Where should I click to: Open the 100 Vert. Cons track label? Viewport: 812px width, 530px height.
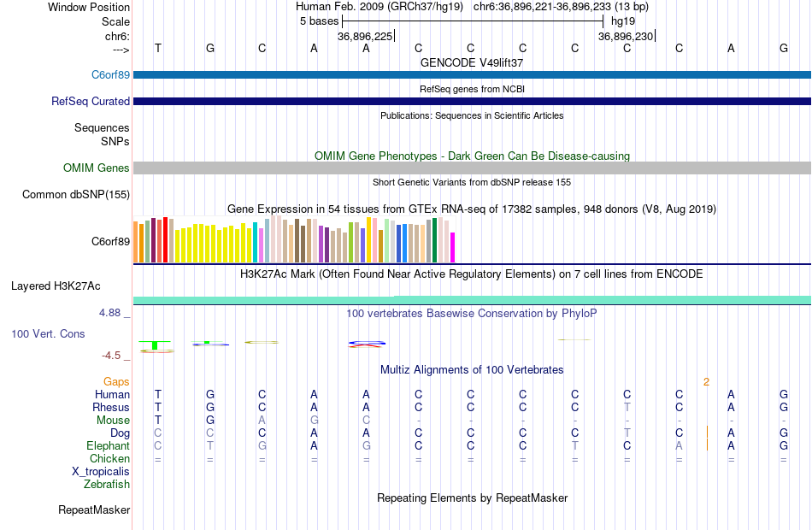48,333
